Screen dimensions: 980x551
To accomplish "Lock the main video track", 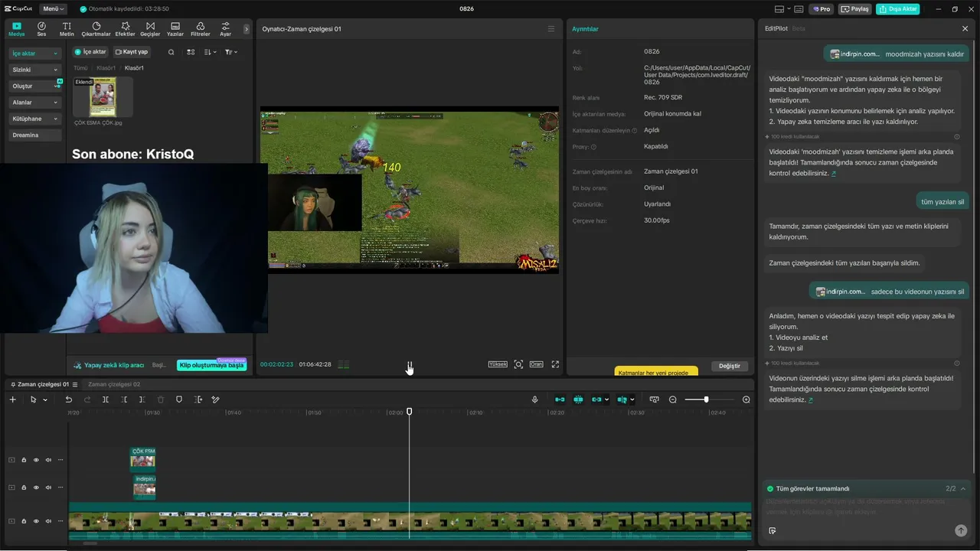I will tap(24, 521).
